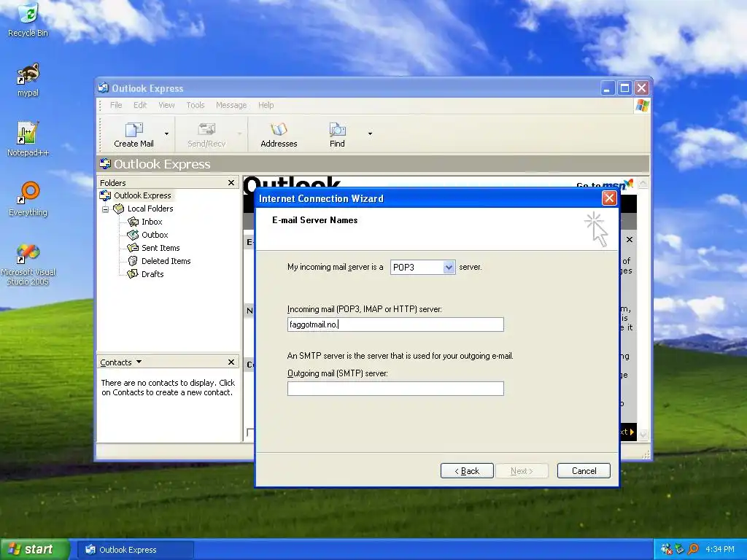Click the system tray search icon

click(693, 550)
